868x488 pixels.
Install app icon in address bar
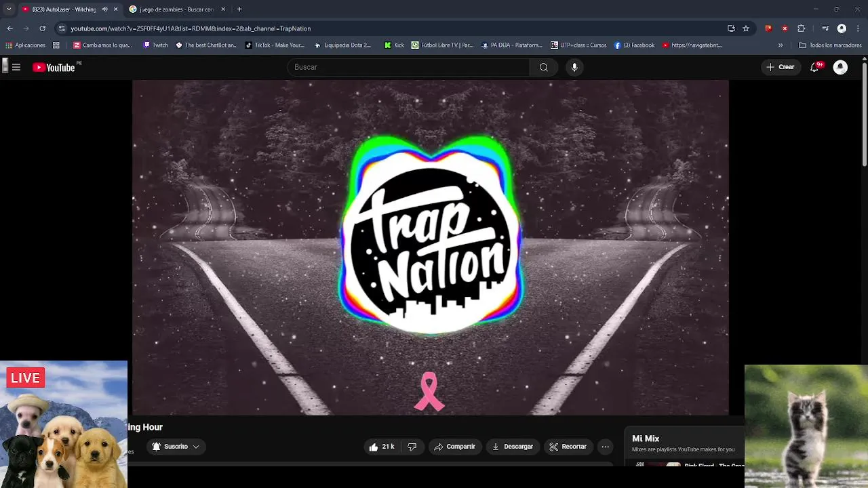click(x=731, y=28)
